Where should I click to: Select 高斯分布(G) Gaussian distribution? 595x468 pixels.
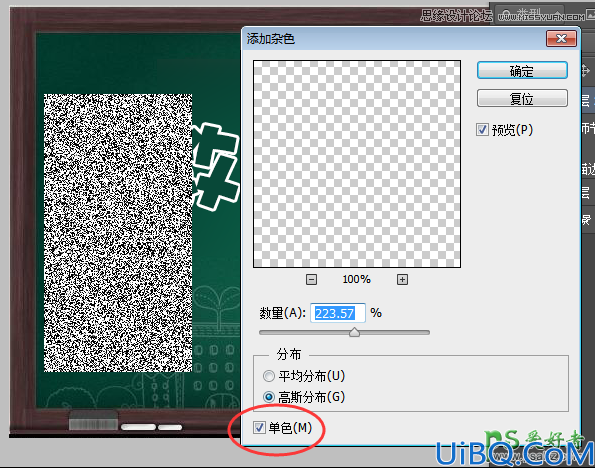pyautogui.click(x=269, y=397)
